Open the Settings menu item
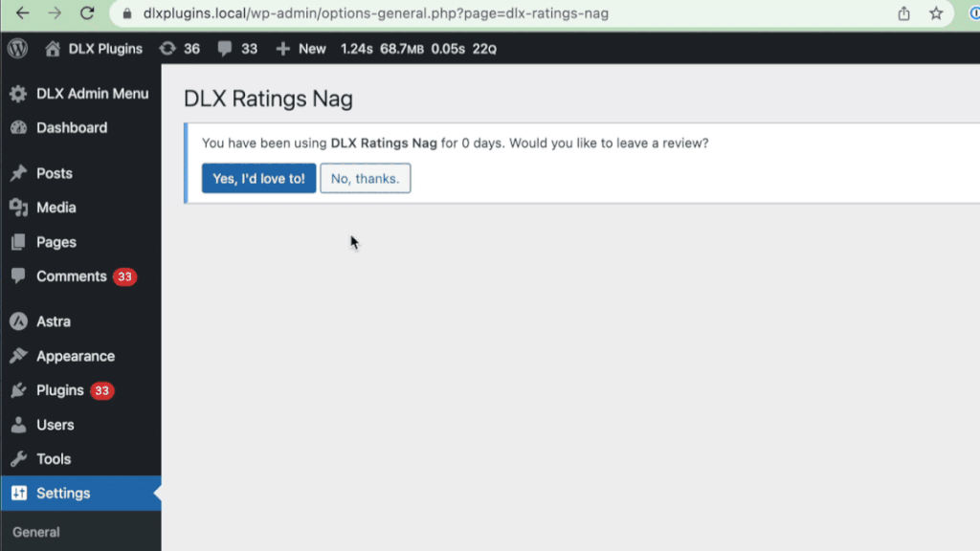 tap(80, 493)
